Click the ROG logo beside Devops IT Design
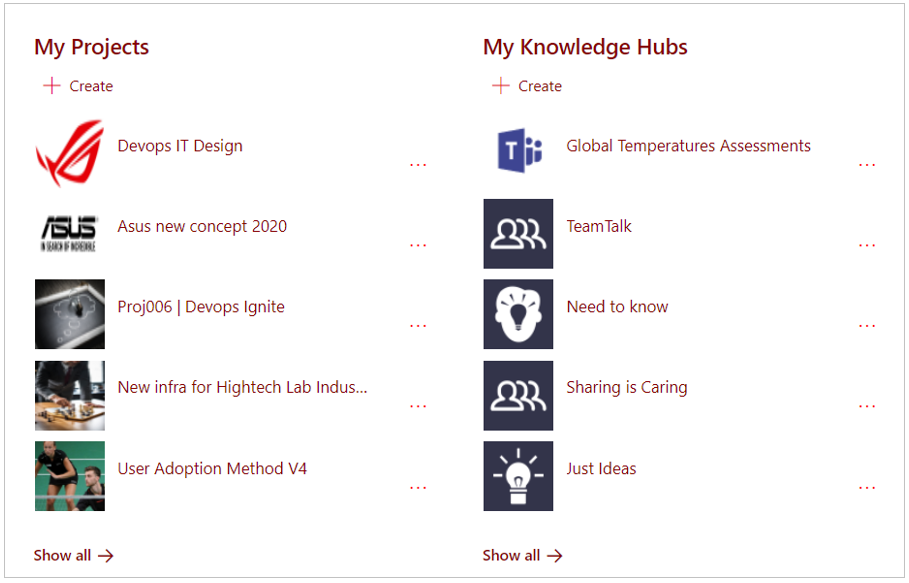This screenshot has height=583, width=909. (x=70, y=152)
